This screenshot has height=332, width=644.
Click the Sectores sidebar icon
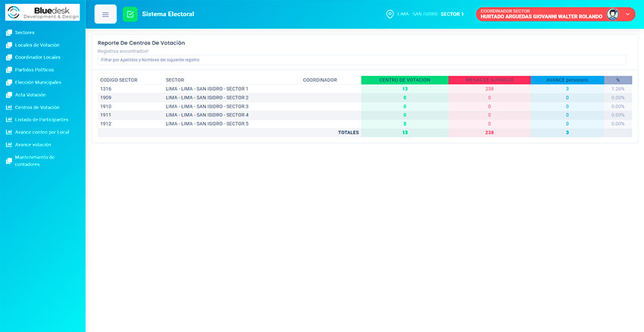pos(8,33)
